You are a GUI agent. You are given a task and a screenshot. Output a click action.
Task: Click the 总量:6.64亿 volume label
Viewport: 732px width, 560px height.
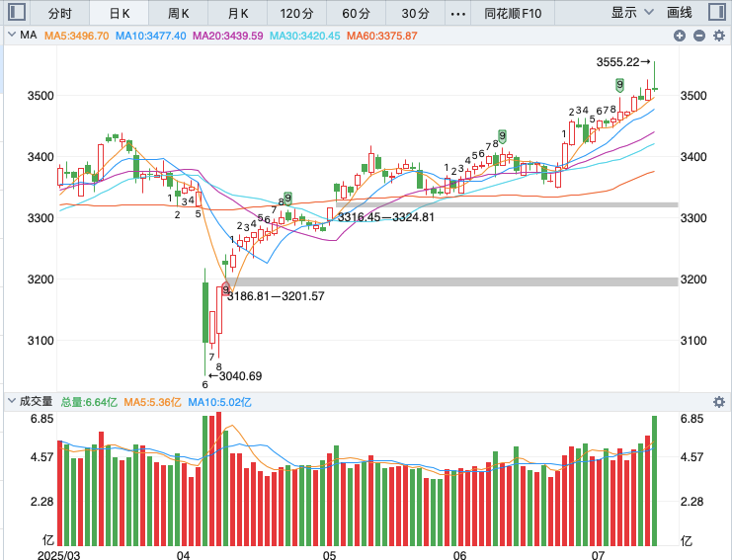click(x=89, y=402)
